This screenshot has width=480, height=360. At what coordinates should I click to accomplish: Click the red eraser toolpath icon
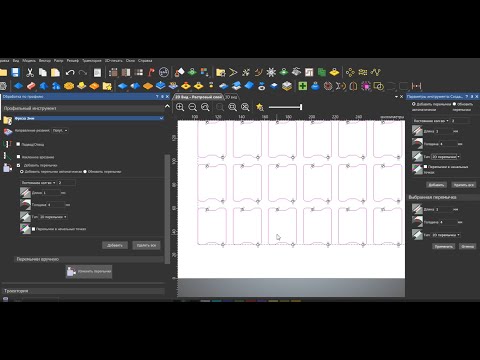point(31,86)
